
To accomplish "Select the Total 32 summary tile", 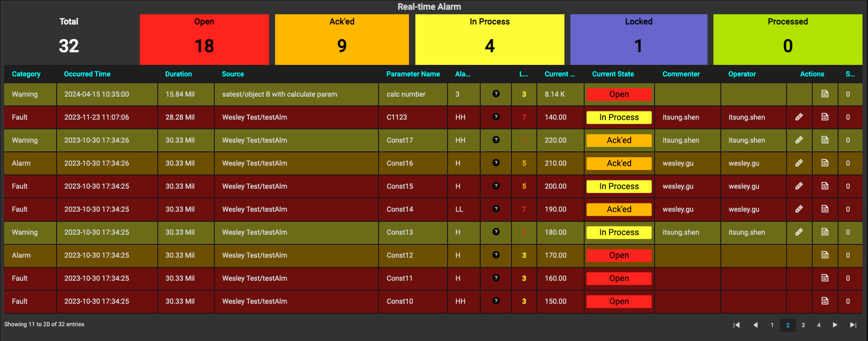I will point(69,40).
